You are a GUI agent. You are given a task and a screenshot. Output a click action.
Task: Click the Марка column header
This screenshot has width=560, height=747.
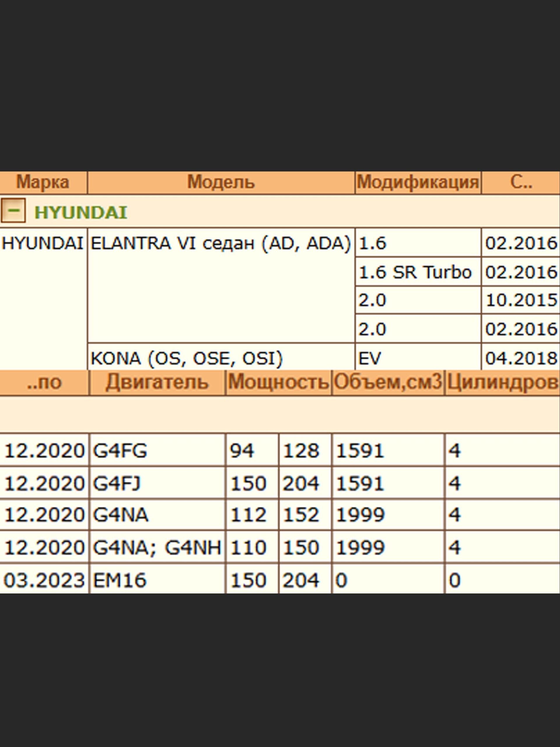click(x=43, y=182)
